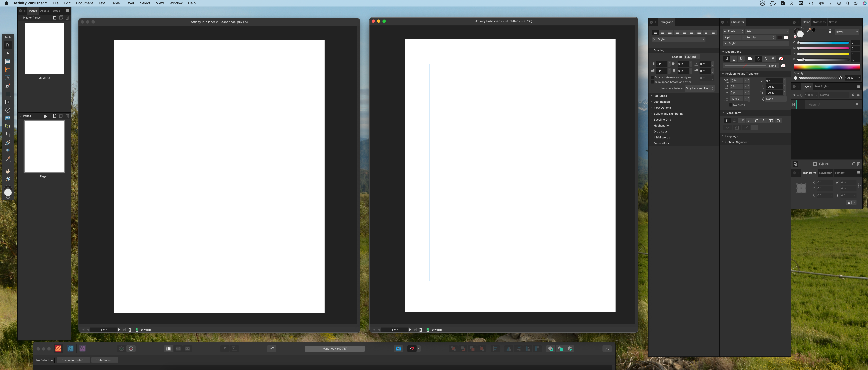Select the Move tool in Tools panel
The width and height of the screenshot is (868, 370).
(8, 45)
